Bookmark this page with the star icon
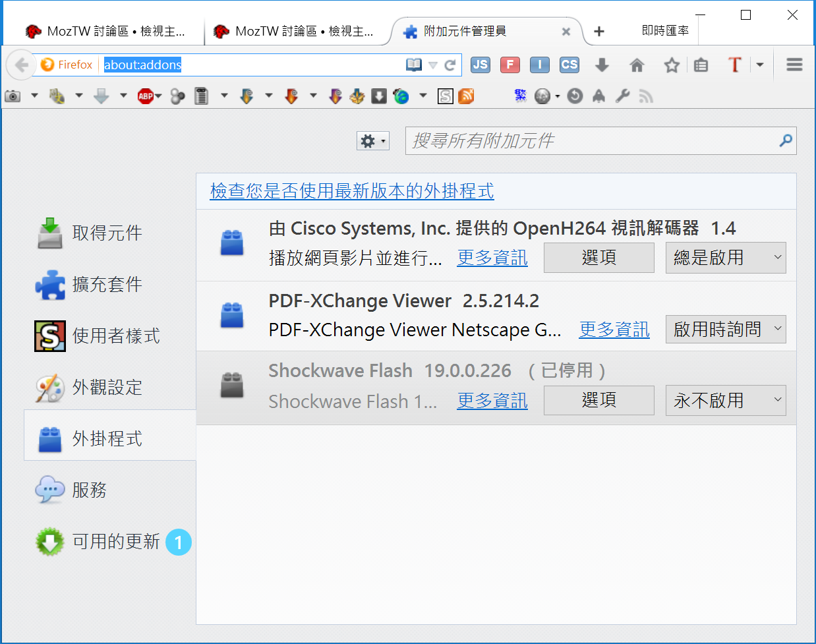The image size is (816, 644). tap(672, 65)
